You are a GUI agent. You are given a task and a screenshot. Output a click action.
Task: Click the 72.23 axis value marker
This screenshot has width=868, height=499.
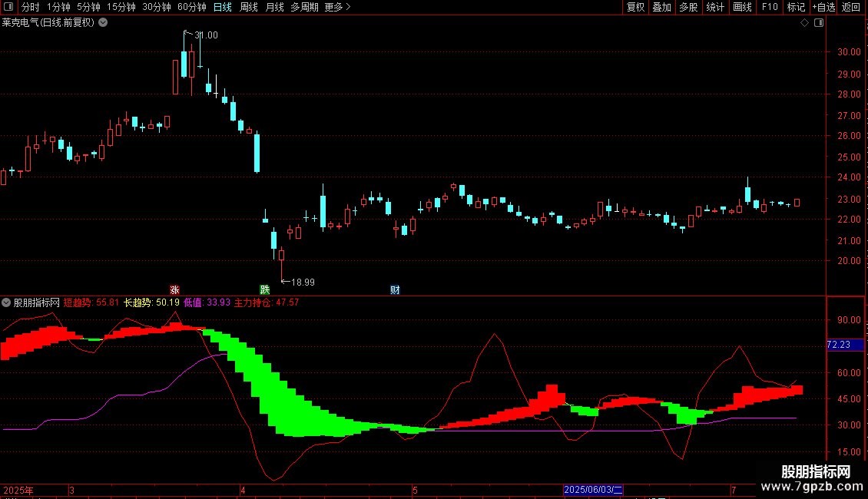click(845, 345)
